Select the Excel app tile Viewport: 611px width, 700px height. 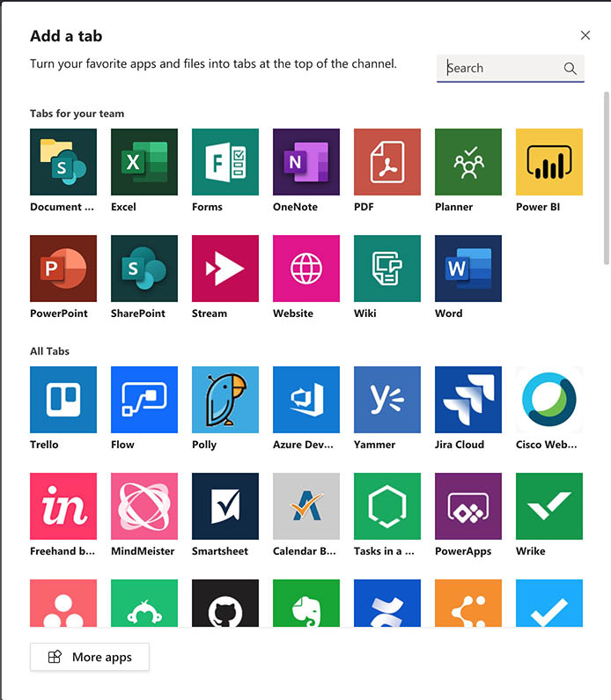coord(144,162)
